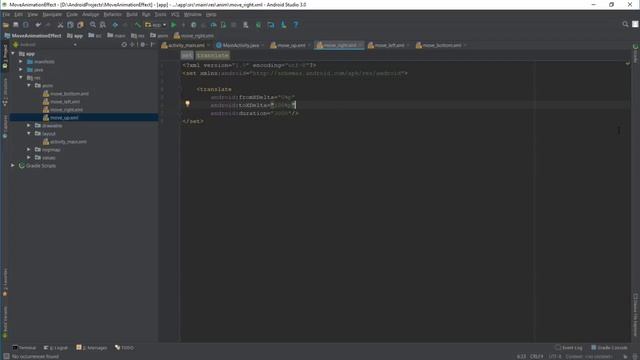This screenshot has width=640, height=360.
Task: Run the app with green play icon
Action: pos(173,25)
